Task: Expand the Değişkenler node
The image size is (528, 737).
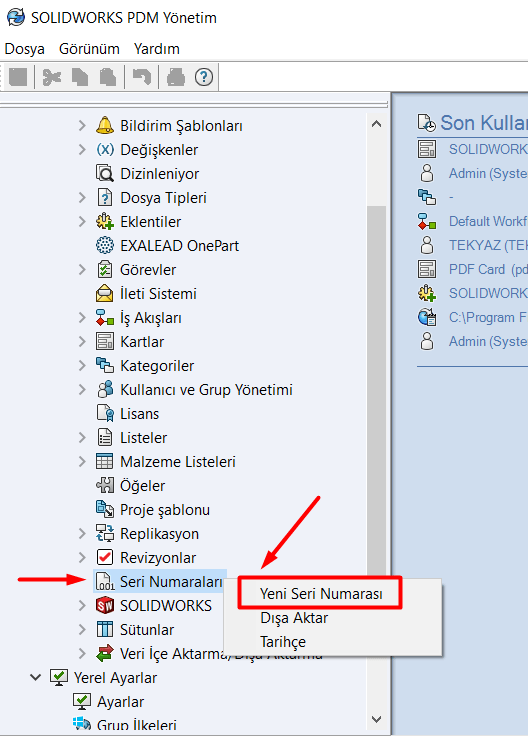Action: (82, 149)
